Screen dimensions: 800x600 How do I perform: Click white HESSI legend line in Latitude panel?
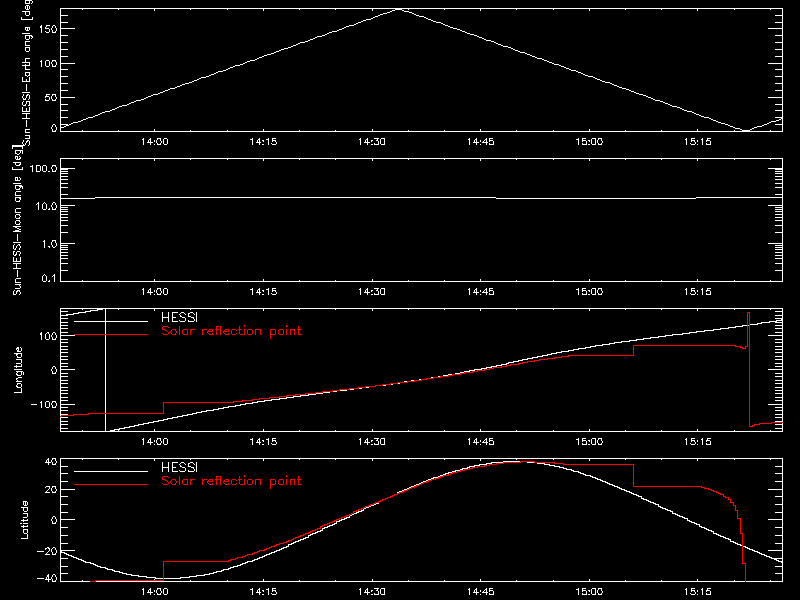click(111, 471)
